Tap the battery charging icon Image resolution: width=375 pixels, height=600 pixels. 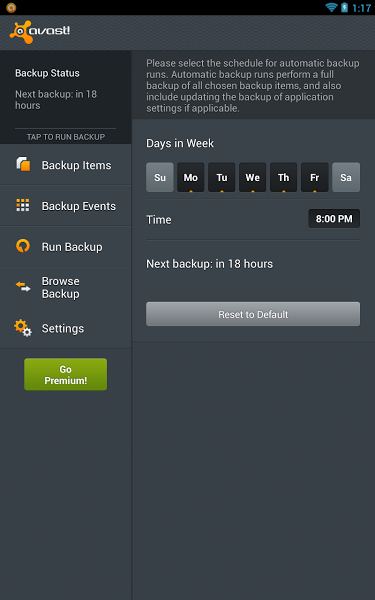tap(344, 7)
